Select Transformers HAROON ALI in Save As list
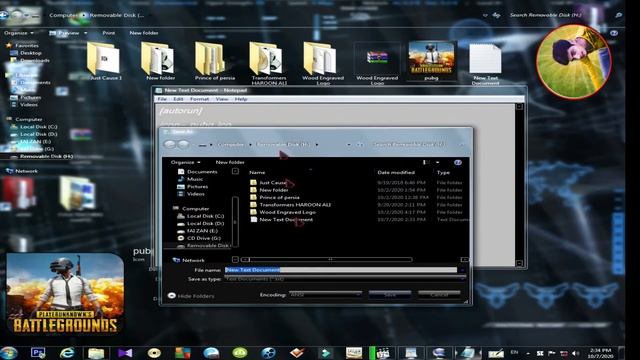 291,204
